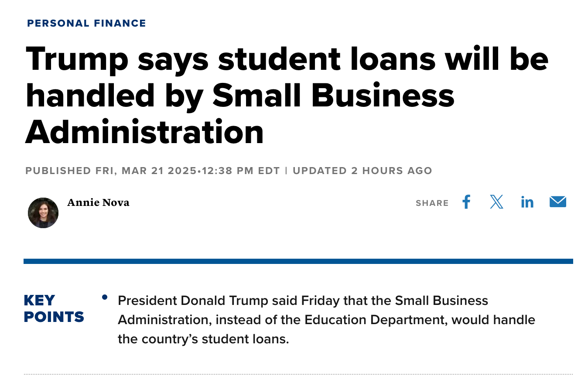Open the Annie Nova author link

click(x=98, y=202)
